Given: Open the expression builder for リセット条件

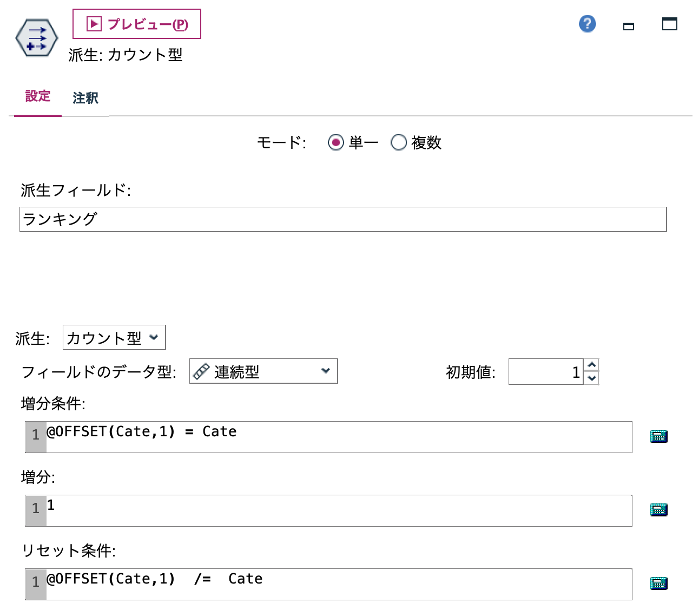Looking at the screenshot, I should pos(658,584).
